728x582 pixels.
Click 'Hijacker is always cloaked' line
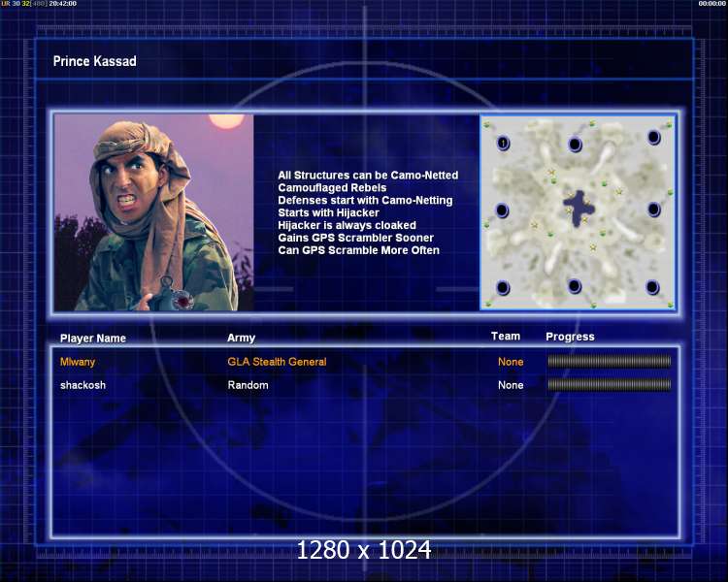(347, 225)
